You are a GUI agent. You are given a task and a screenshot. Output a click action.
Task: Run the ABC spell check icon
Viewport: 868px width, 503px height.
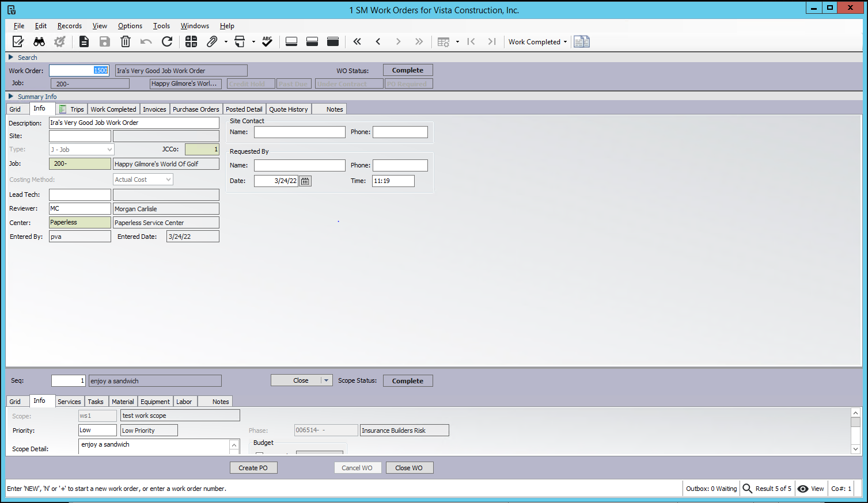click(267, 41)
